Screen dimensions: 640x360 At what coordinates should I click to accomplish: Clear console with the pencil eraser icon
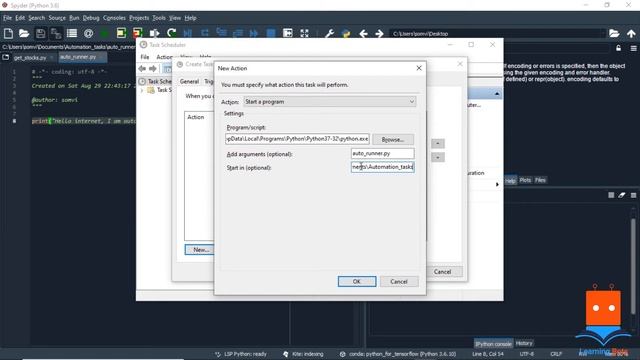pos(622,195)
